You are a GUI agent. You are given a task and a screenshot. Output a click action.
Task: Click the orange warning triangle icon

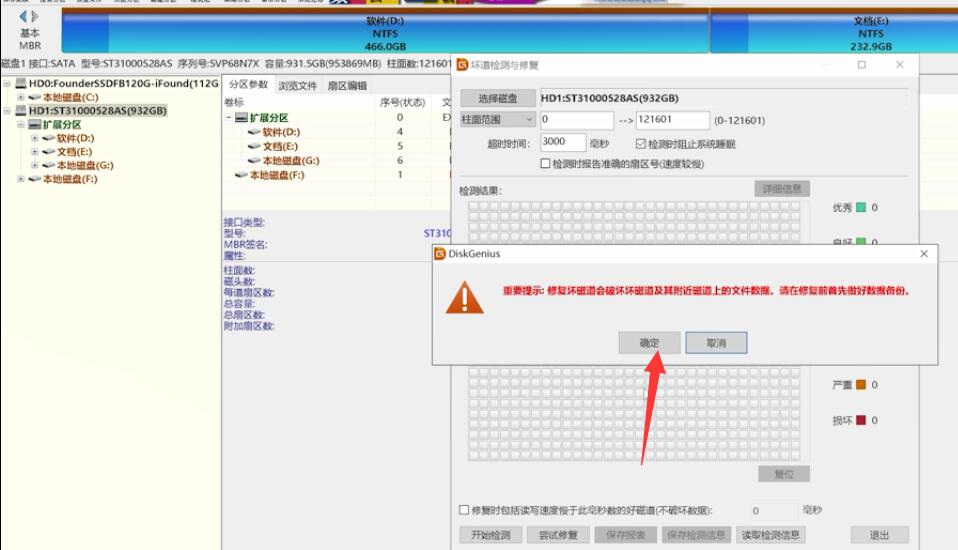point(465,298)
